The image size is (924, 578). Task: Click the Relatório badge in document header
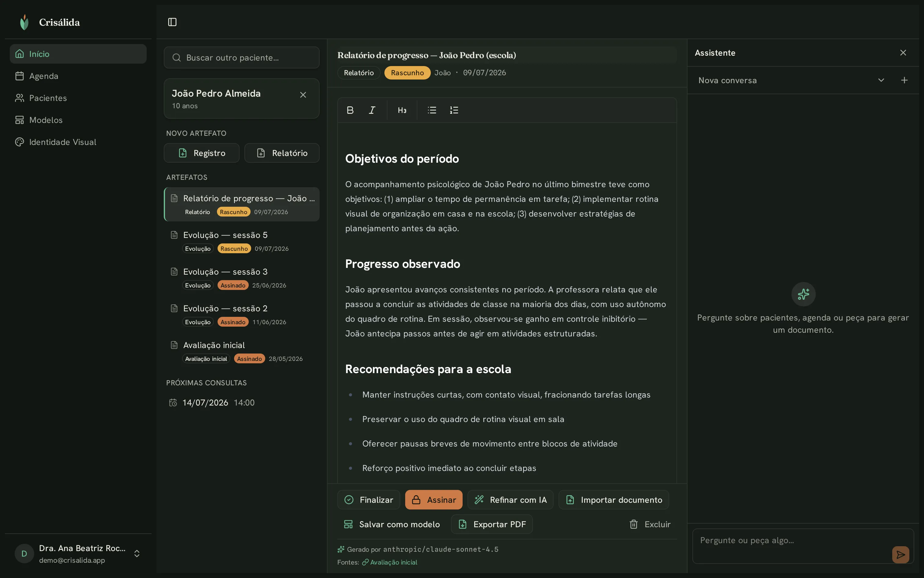click(358, 73)
